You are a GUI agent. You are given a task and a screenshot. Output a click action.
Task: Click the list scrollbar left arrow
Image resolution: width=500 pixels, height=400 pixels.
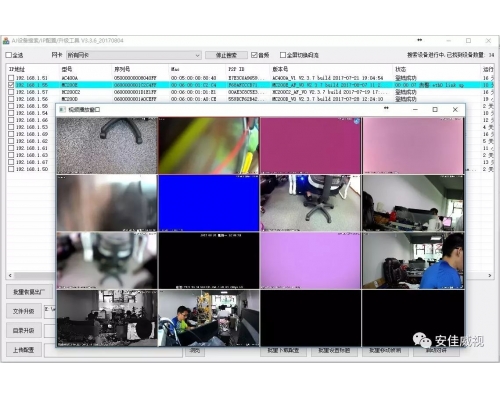pos(10,275)
